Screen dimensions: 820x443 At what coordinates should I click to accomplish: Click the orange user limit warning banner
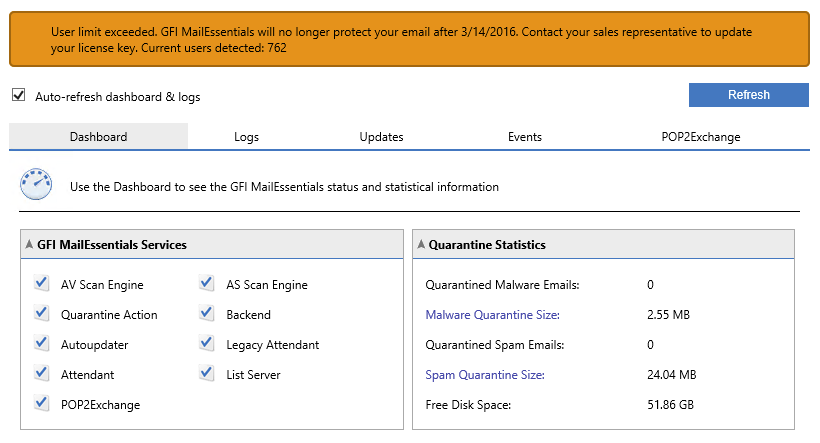pos(408,40)
